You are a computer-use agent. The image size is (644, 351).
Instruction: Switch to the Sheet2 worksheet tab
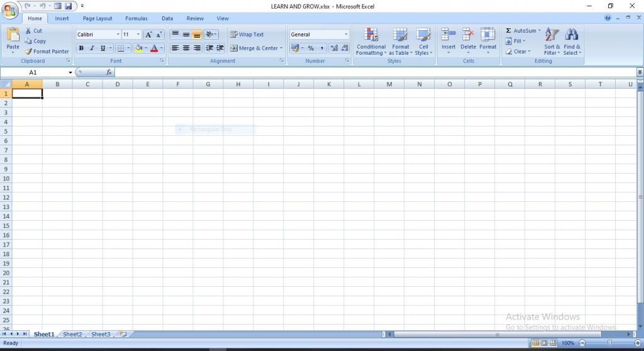(x=72, y=335)
